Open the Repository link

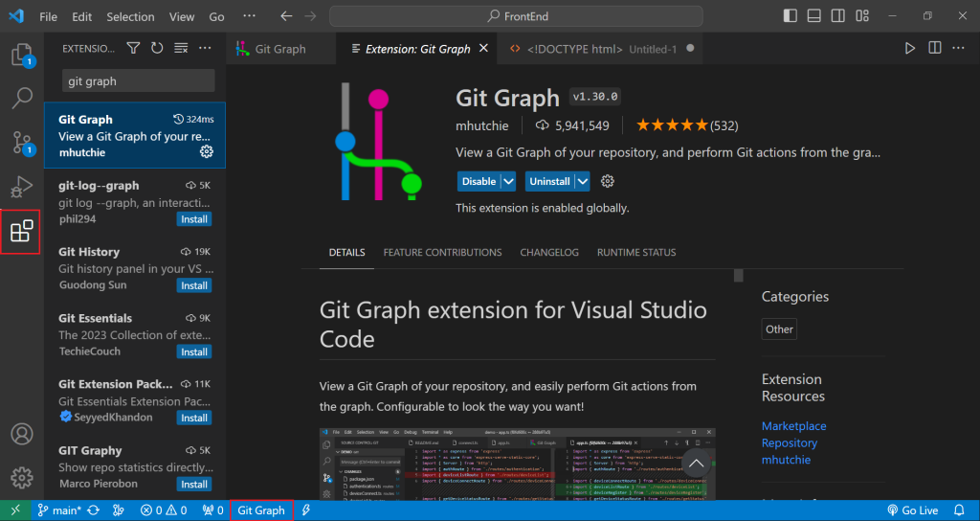click(x=789, y=442)
